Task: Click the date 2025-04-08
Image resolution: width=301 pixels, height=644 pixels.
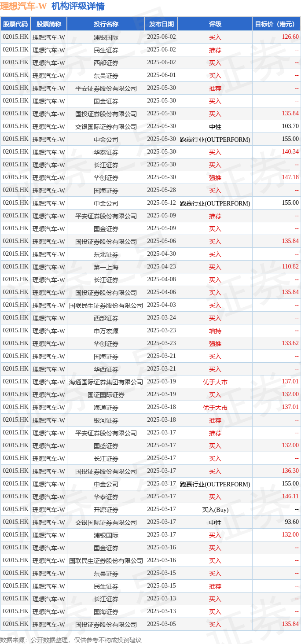Action: click(162, 280)
